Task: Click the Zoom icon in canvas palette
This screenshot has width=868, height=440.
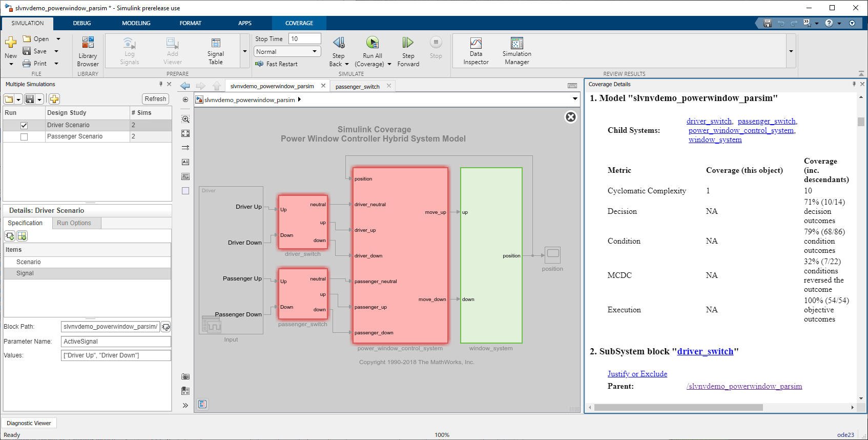Action: coord(185,119)
